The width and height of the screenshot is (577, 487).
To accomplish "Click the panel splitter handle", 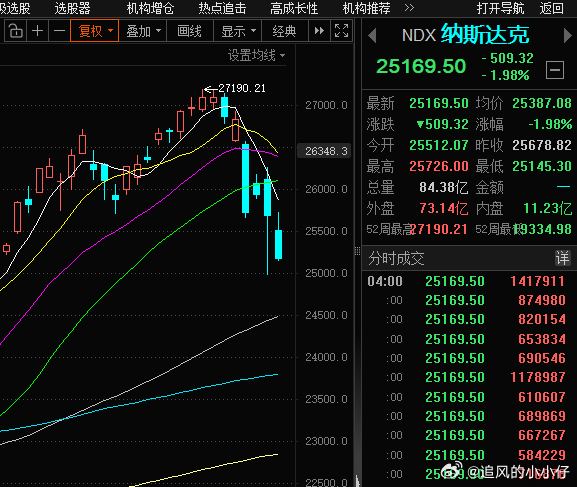I will [x=357, y=251].
